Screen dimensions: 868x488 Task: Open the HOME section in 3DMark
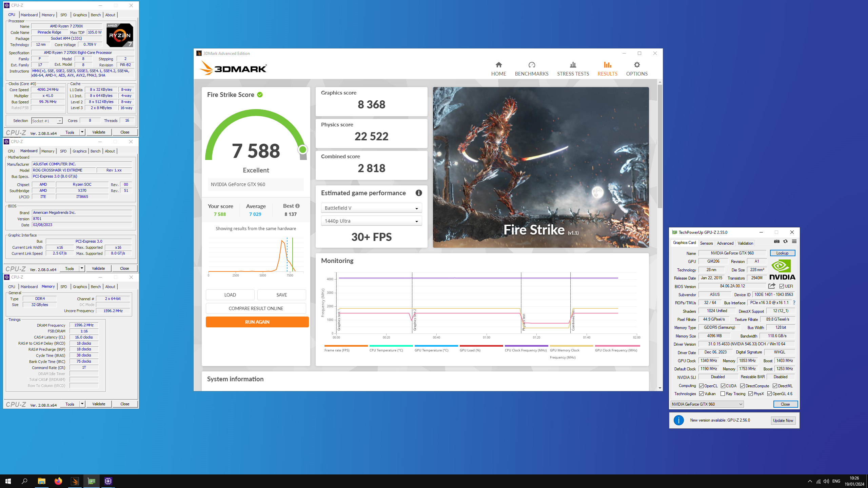[x=498, y=69]
